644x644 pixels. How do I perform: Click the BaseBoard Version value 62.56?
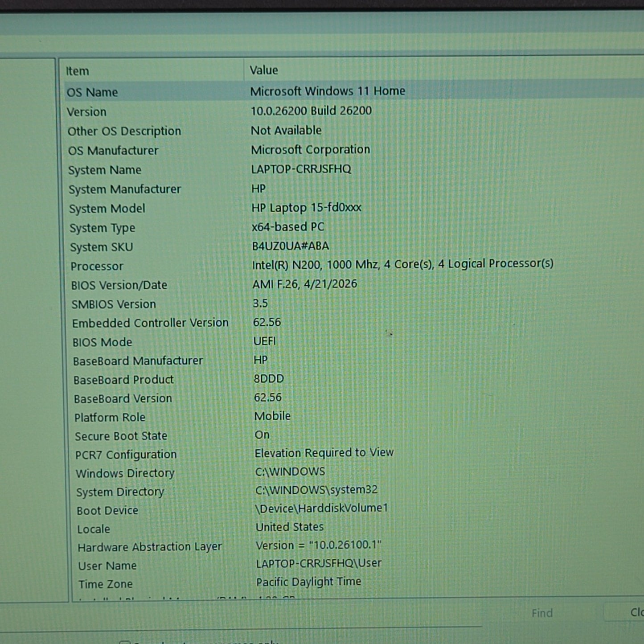(268, 398)
